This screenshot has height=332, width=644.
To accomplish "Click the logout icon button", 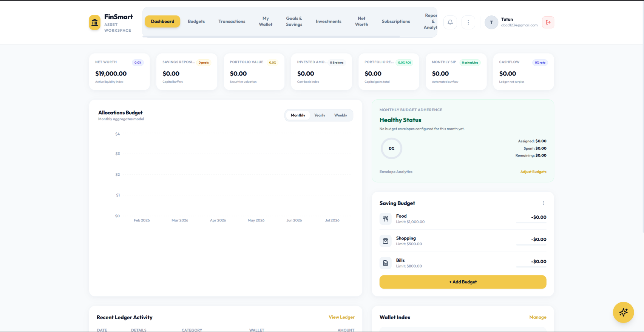I will 548,22.
